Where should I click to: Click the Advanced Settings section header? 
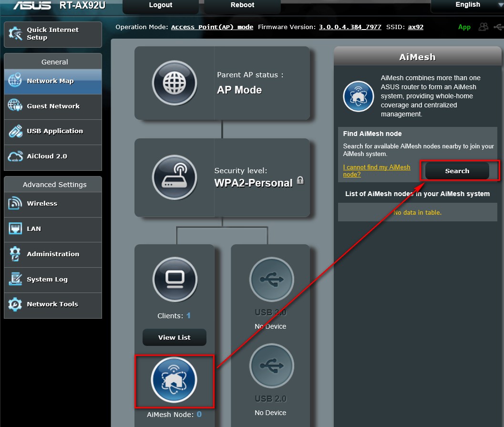pyautogui.click(x=53, y=184)
